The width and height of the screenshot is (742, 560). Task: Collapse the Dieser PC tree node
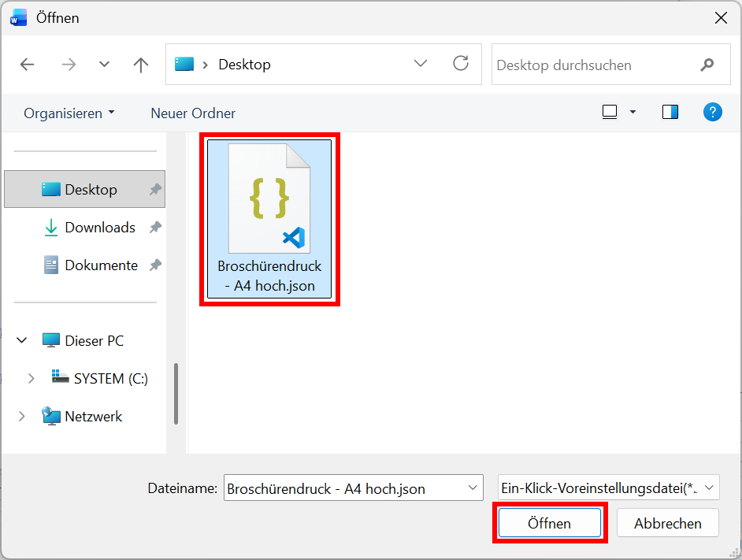click(x=22, y=341)
